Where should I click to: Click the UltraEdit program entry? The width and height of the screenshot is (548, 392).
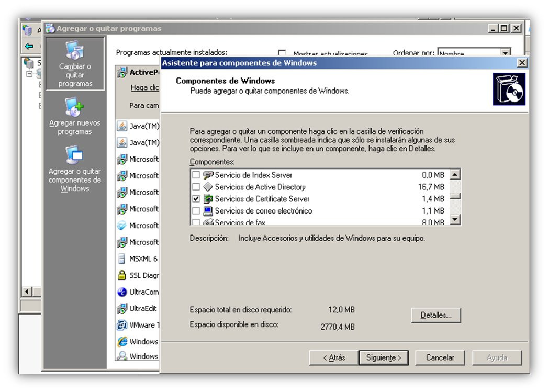pyautogui.click(x=143, y=308)
